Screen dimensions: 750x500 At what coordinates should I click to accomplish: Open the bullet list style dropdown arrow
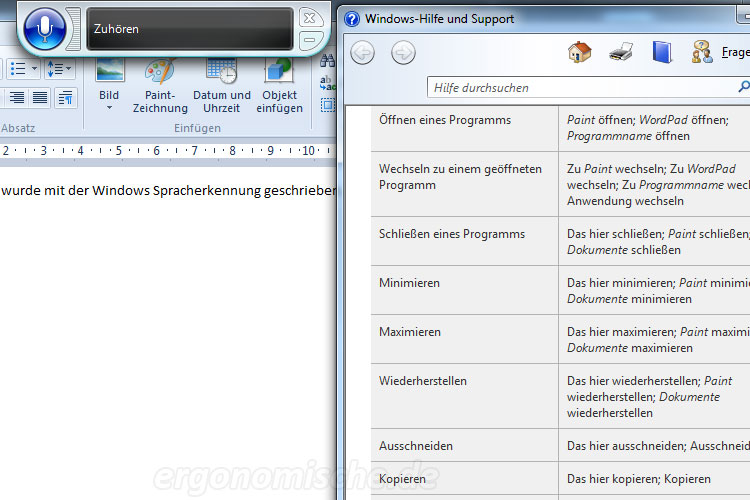[x=34, y=69]
